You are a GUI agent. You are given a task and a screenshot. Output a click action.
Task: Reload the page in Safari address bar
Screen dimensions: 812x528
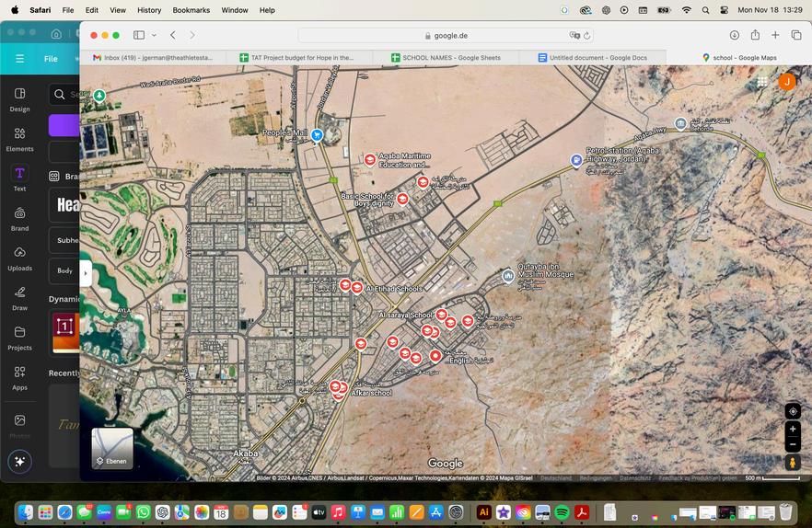tap(586, 36)
